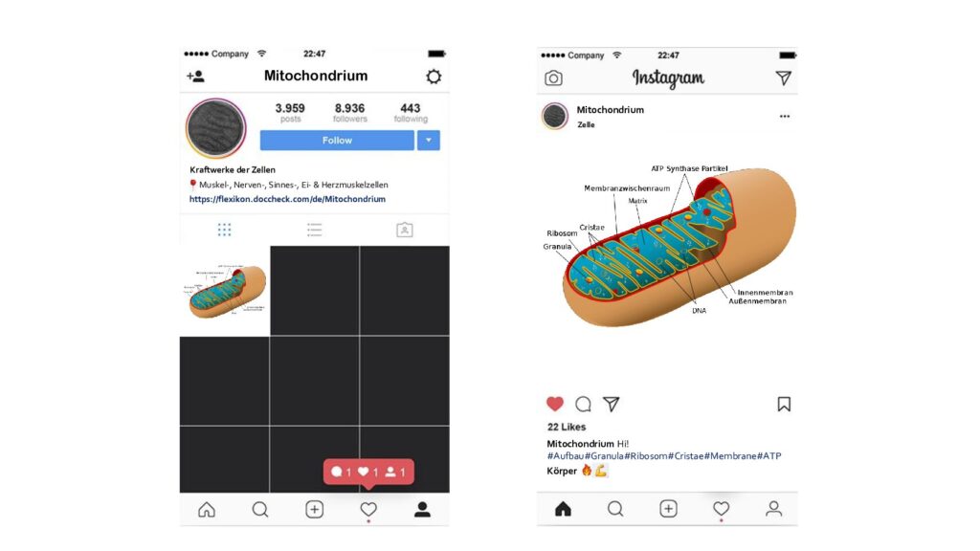This screenshot has height=551, width=980.
Task: Tap the new post plus icon on profile screen
Action: coord(314,510)
